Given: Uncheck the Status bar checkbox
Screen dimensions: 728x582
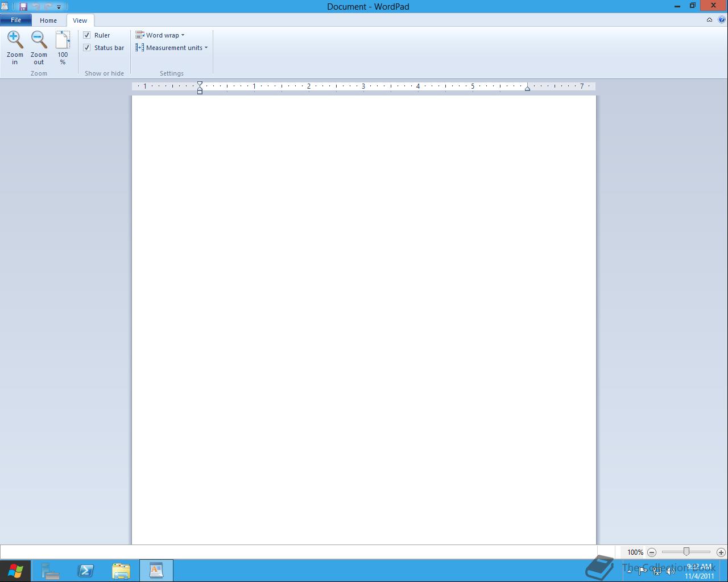Looking at the screenshot, I should coord(87,48).
